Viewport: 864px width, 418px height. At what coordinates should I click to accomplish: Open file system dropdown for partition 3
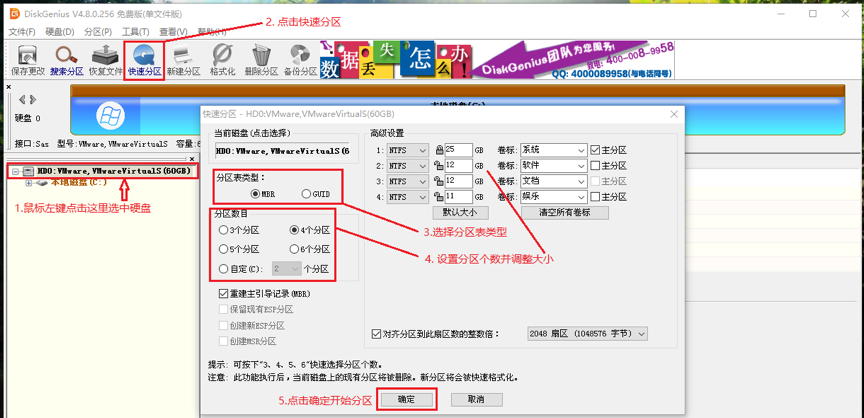click(408, 181)
